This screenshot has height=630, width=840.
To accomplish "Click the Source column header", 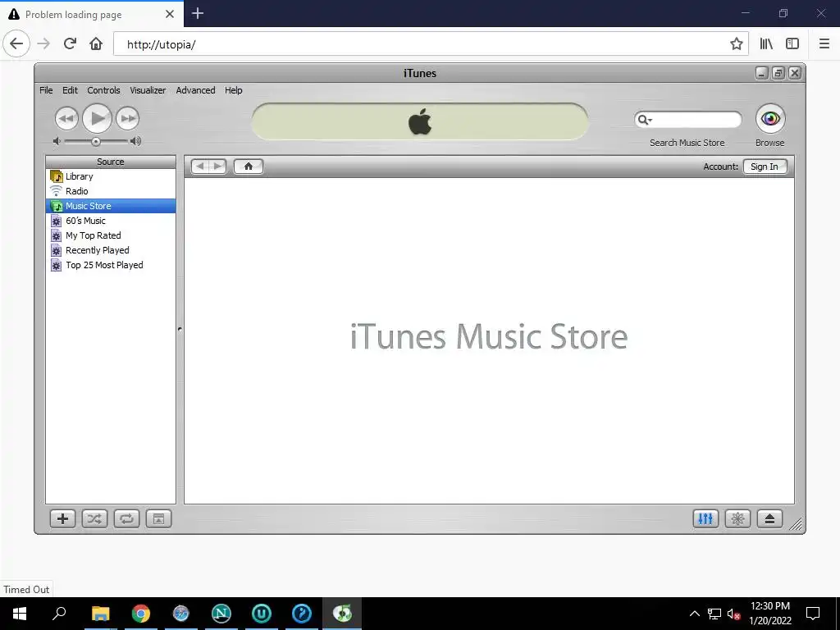I will click(x=111, y=162).
